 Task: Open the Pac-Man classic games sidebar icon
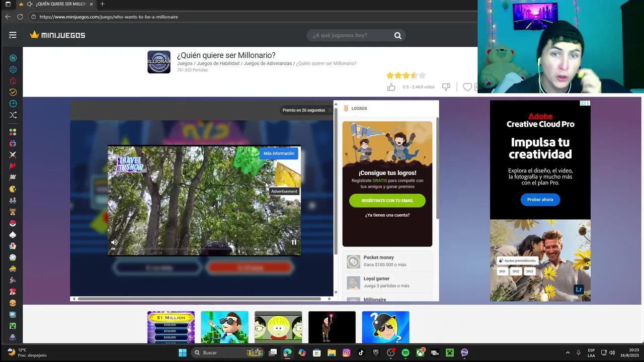13,189
